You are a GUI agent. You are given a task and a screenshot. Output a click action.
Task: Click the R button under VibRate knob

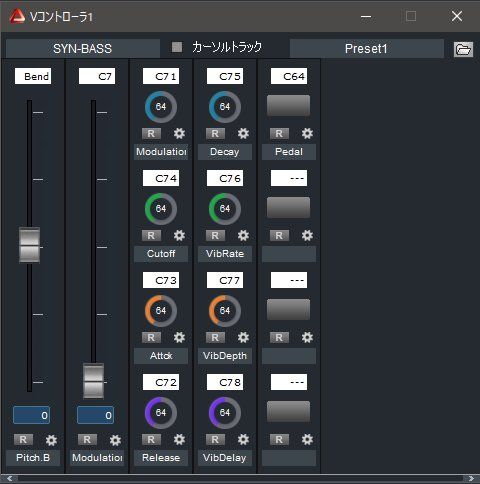[215, 235]
